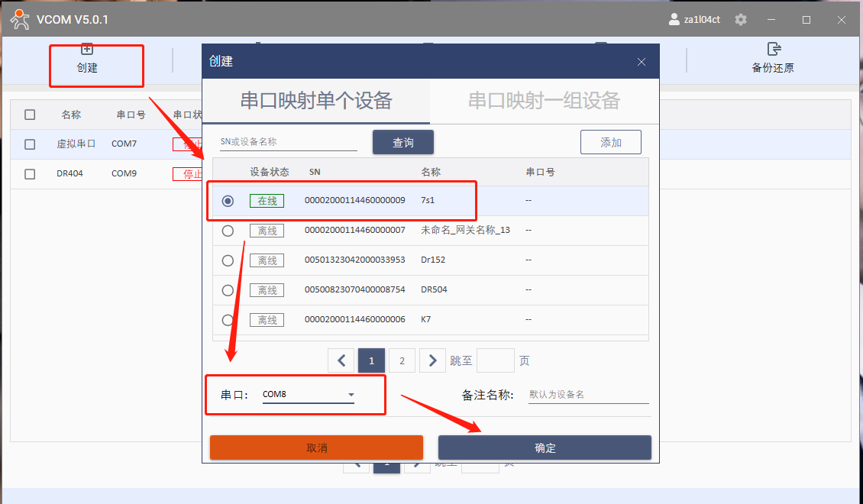Open settings via the gear icon
This screenshot has height=504, width=863.
tap(740, 20)
